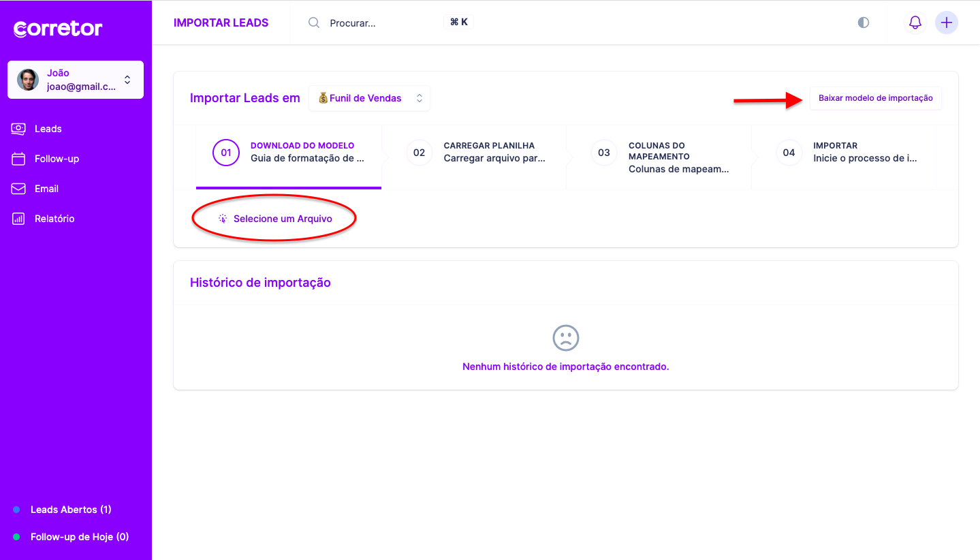Select step 01 Download do Modelo
Screen dimensions: 980x560
coord(289,153)
